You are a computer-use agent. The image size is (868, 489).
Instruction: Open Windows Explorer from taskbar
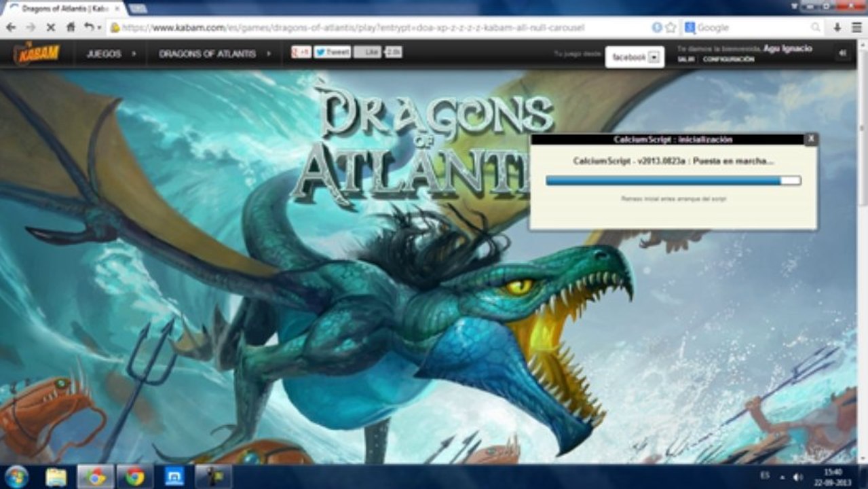coord(56,477)
